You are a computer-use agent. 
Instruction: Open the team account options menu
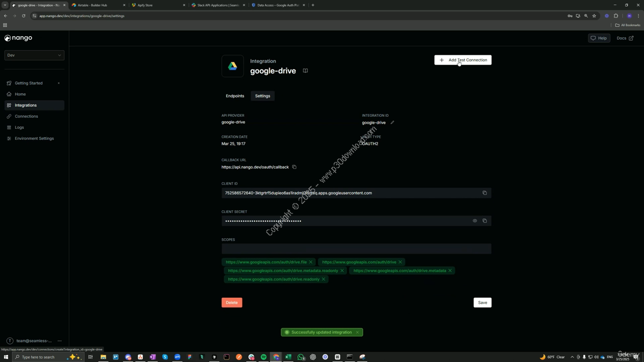coord(59,341)
